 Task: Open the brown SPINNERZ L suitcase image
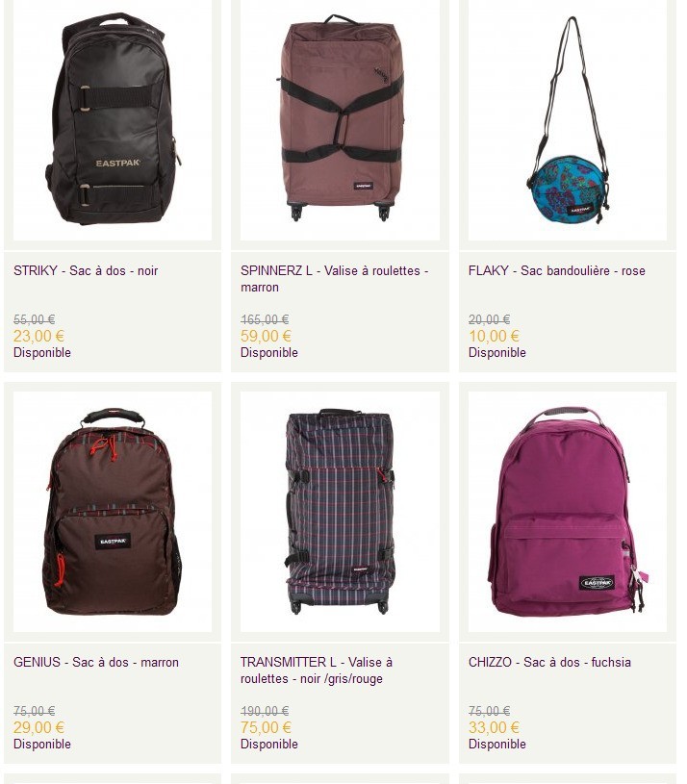(x=340, y=120)
